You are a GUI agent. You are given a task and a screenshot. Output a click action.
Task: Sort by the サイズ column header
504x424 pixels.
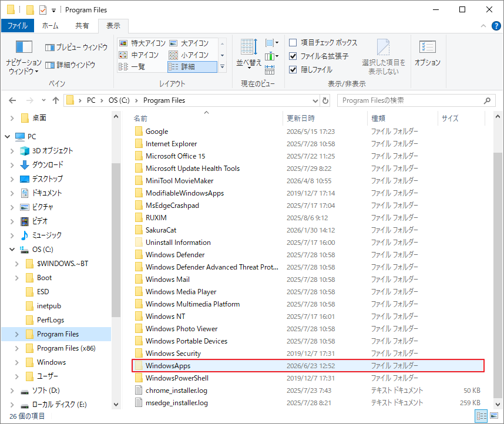pyautogui.click(x=461, y=118)
